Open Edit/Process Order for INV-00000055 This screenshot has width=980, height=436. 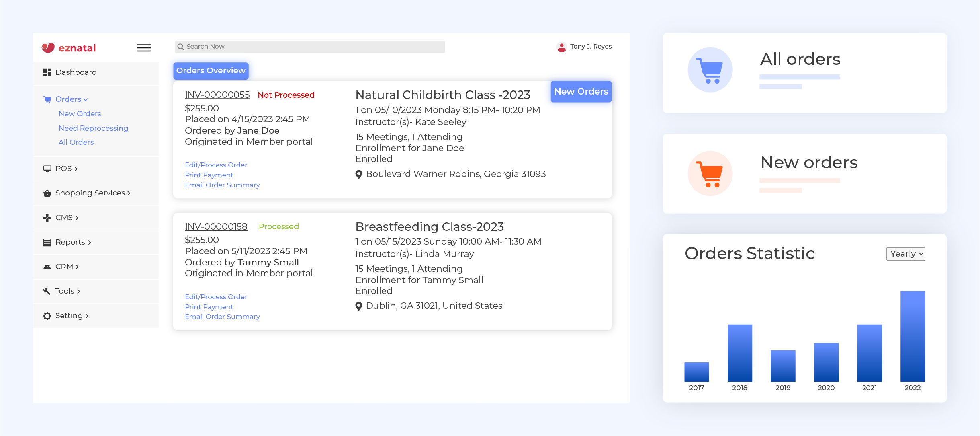[216, 165]
